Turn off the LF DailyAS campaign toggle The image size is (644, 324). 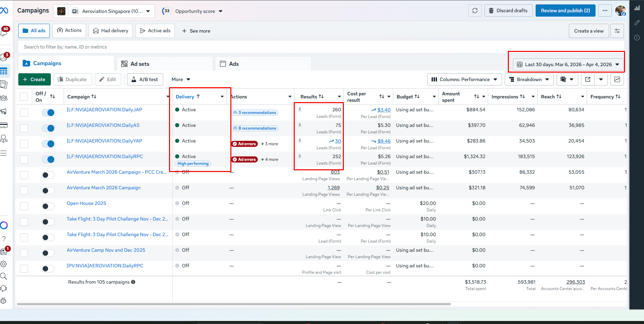pyautogui.click(x=48, y=128)
